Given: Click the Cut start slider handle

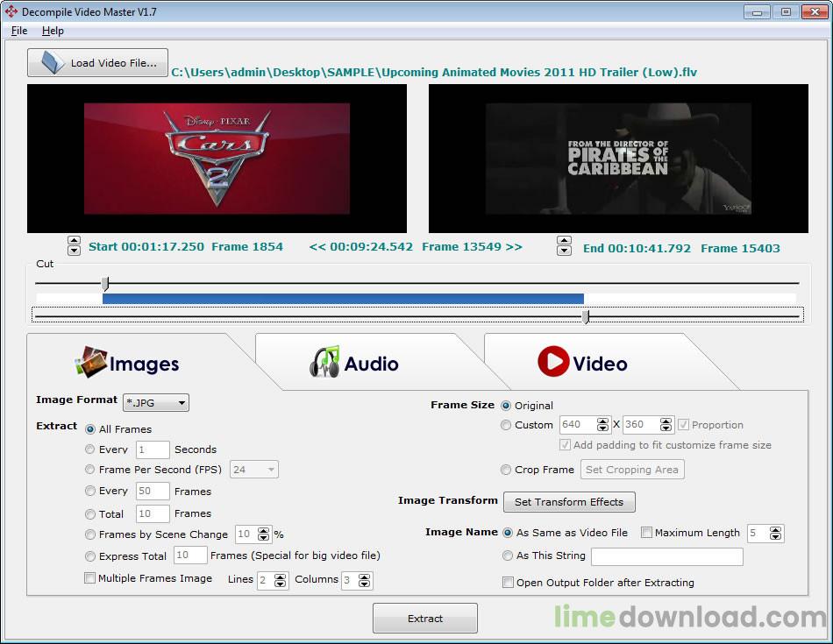Looking at the screenshot, I should coord(105,283).
